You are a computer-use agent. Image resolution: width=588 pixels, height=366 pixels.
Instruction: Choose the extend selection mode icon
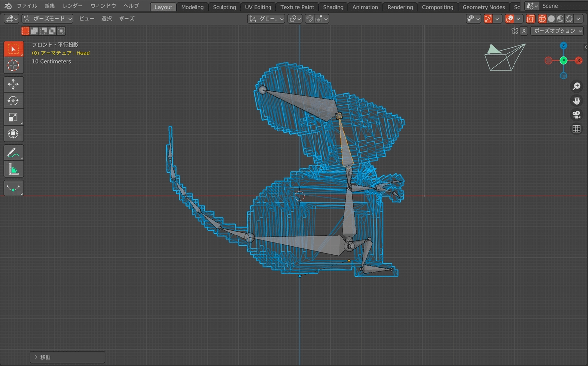[34, 31]
